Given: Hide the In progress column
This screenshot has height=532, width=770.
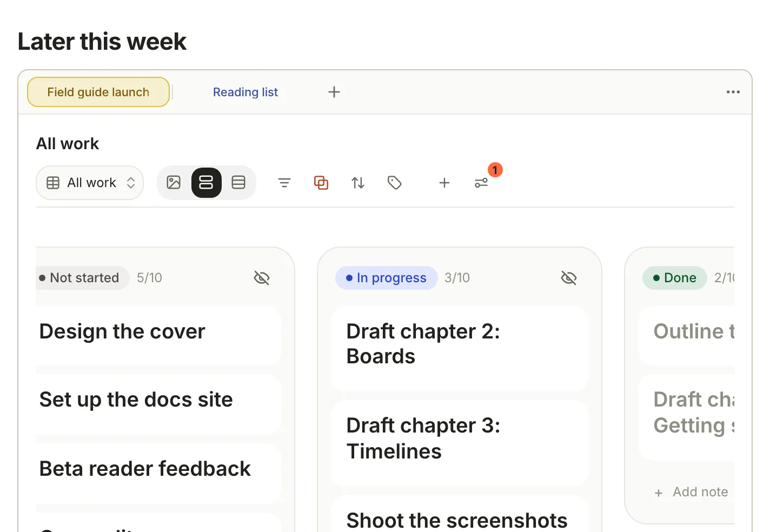Looking at the screenshot, I should (x=569, y=278).
